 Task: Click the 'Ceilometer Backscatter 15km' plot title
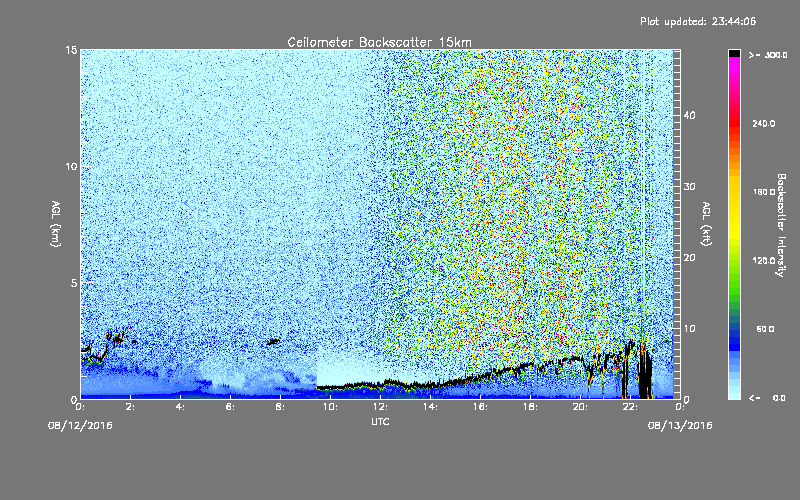tap(379, 42)
